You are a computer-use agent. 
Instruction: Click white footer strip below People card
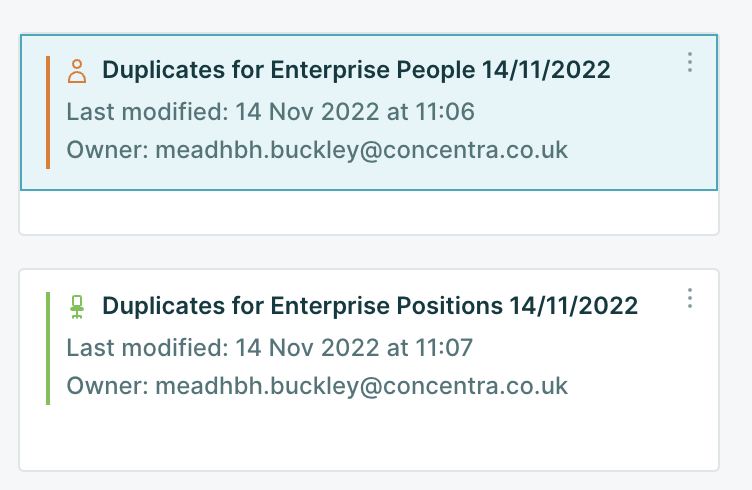[368, 212]
